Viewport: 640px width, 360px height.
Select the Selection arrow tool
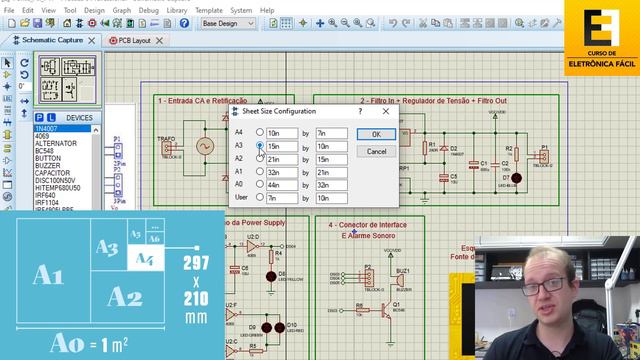(7, 63)
